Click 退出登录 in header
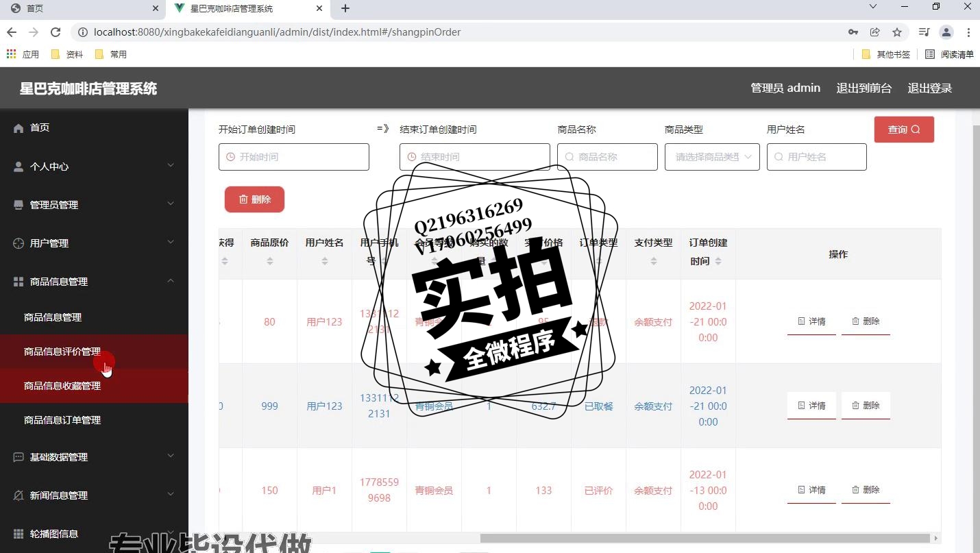 930,88
